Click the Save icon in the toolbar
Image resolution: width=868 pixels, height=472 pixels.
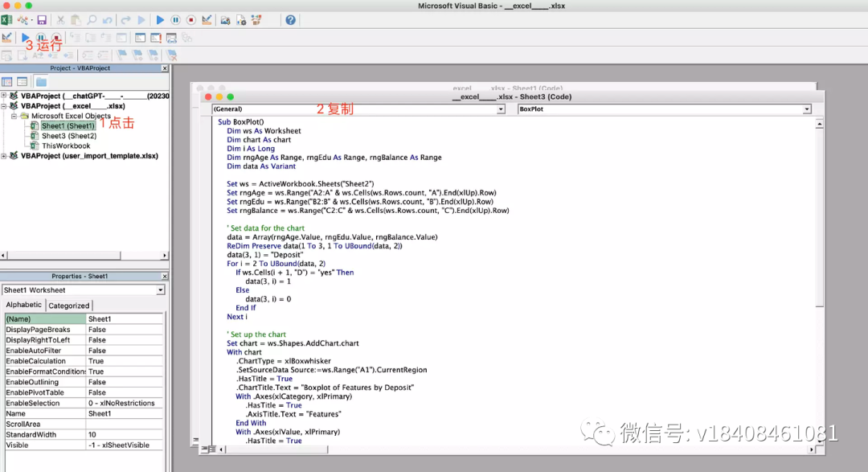pos(42,19)
